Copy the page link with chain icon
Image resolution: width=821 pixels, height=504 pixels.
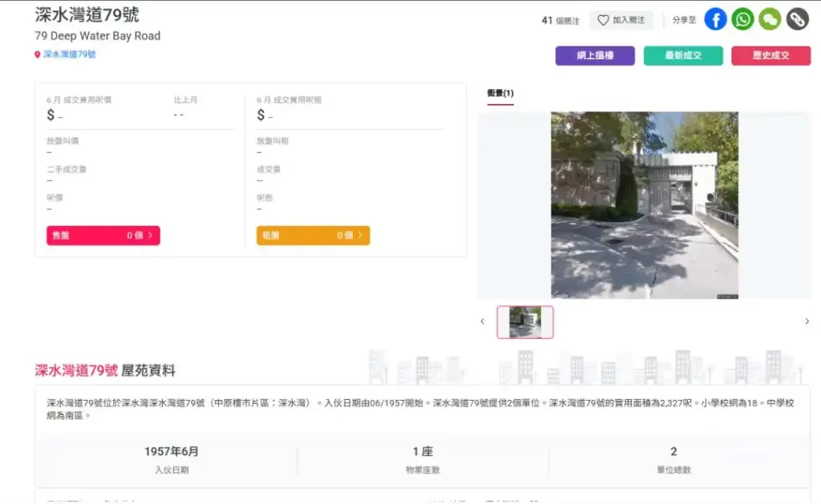click(x=797, y=19)
